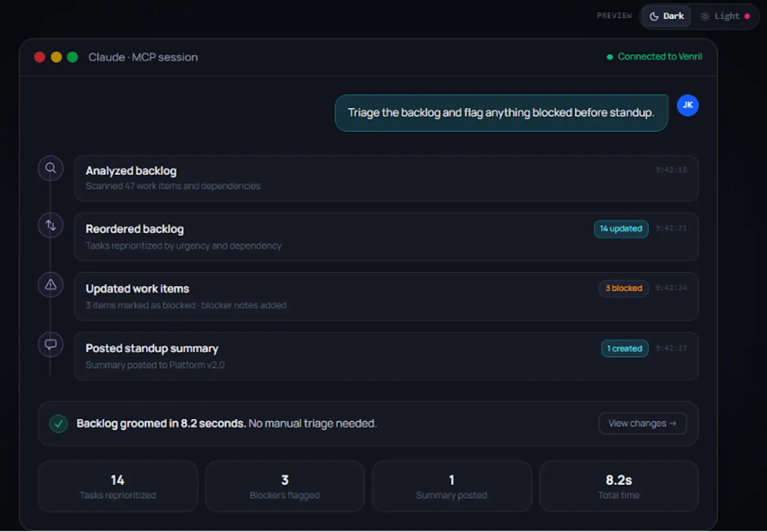Screen dimensions: 767x532
Task: Click the 14 updated badge
Action: point(621,229)
